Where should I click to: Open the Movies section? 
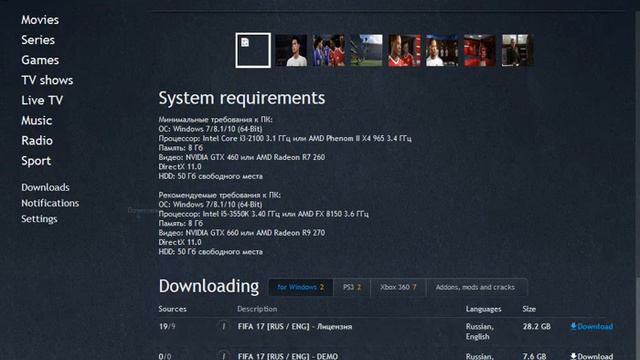tap(40, 20)
